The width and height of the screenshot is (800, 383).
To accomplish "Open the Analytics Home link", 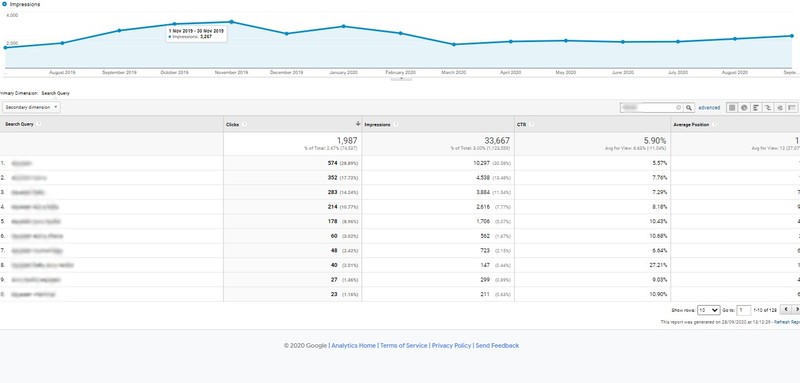I will [354, 345].
